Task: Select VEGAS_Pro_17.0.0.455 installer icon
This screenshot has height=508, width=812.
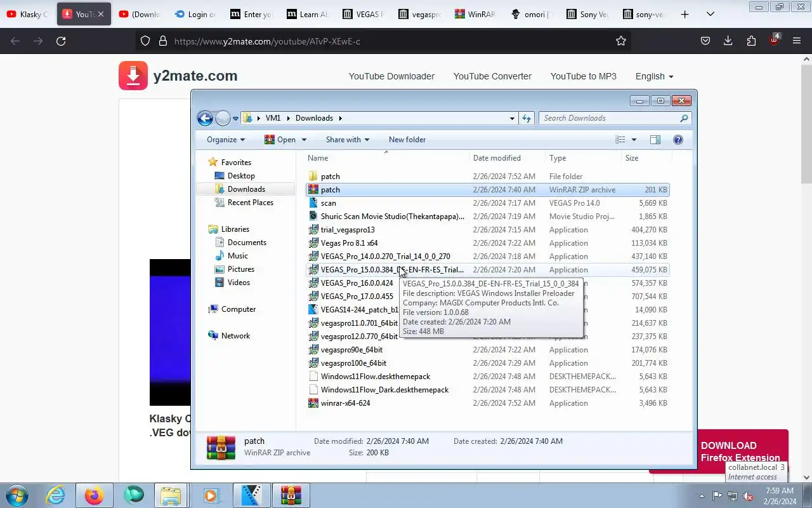Action: (x=313, y=297)
